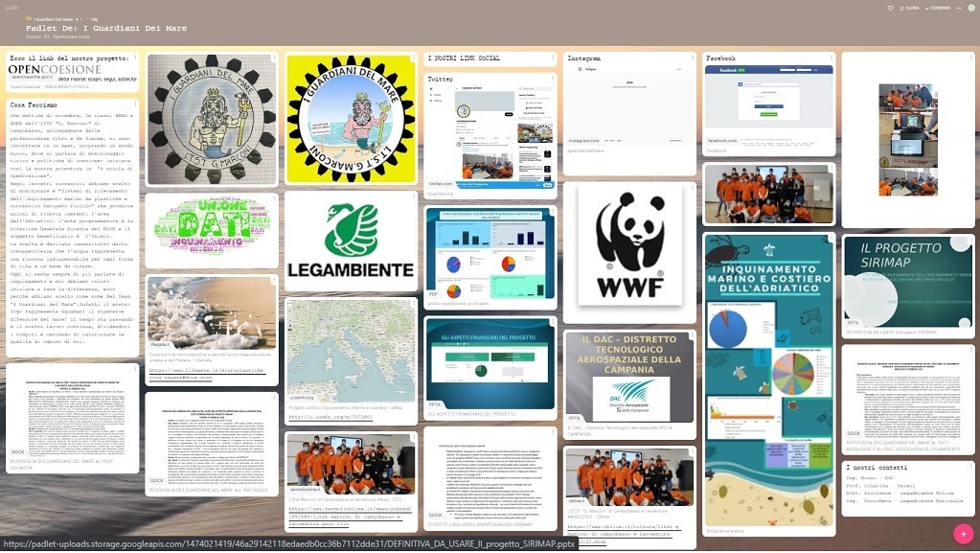The width and height of the screenshot is (980, 553).
Task: Open the Europe sea map link preview
Action: 351,351
